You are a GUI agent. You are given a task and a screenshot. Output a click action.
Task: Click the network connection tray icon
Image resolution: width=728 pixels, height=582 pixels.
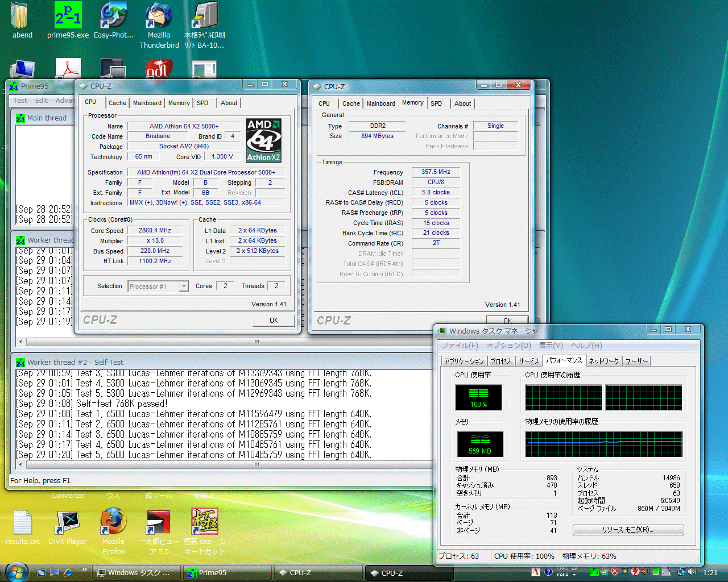click(x=681, y=572)
